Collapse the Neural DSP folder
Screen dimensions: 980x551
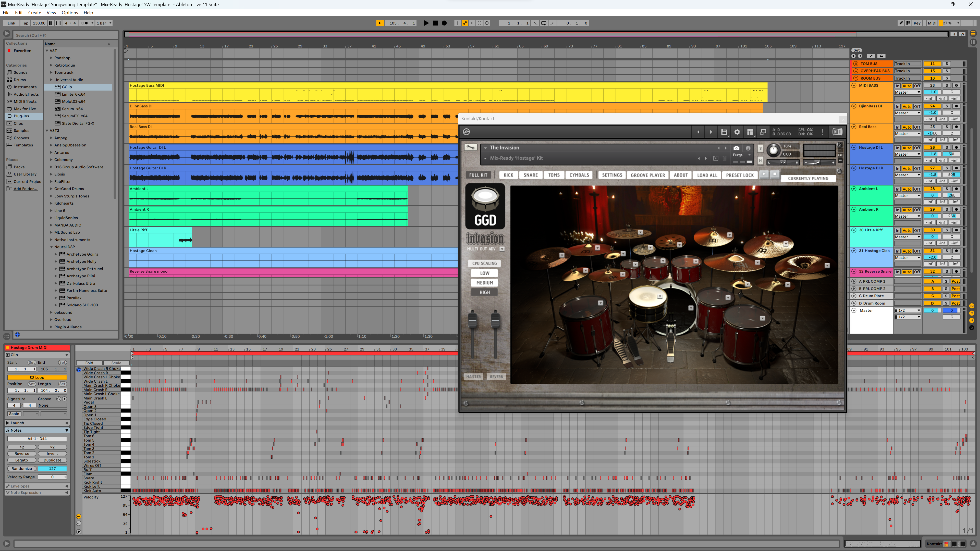[x=51, y=247]
